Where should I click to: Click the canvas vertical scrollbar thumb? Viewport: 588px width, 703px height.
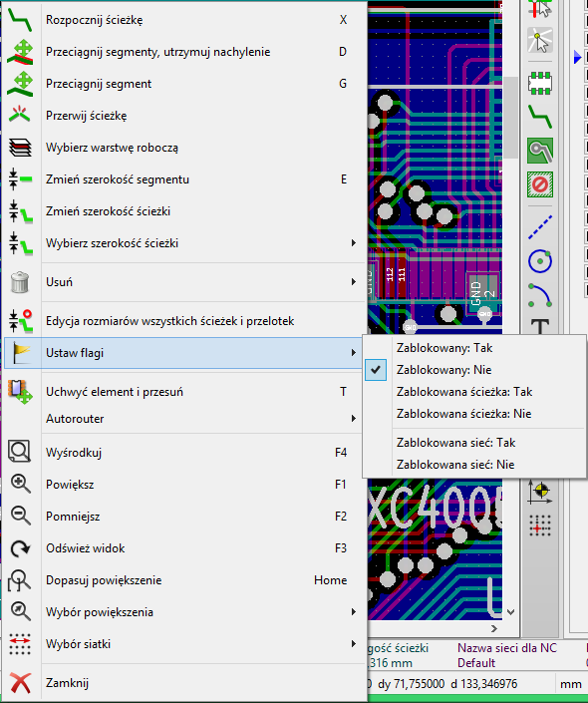pos(510,118)
